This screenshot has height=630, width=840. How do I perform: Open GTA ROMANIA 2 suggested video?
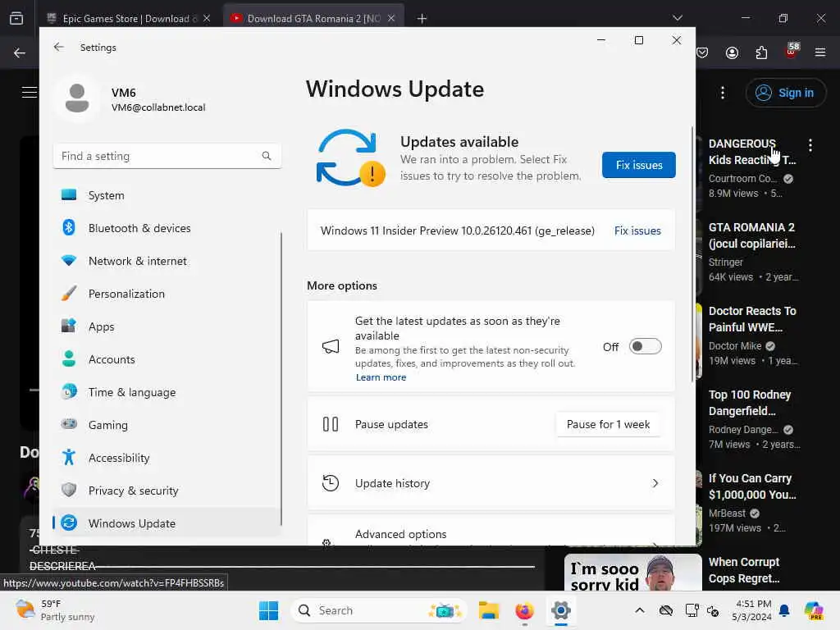click(x=751, y=235)
